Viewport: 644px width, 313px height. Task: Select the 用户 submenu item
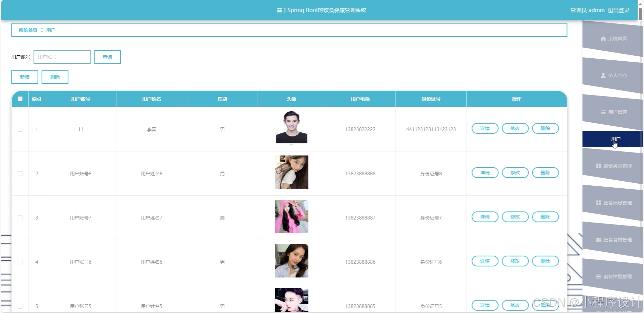[x=612, y=139]
